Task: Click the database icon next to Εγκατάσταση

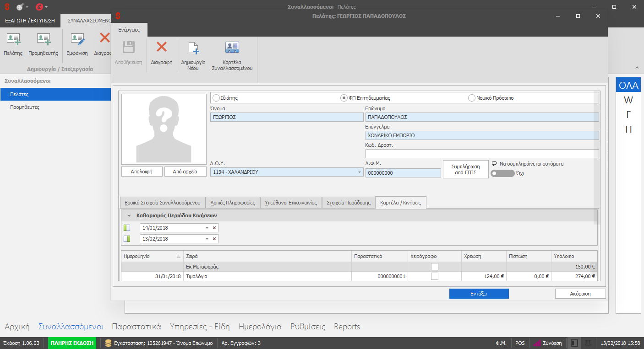Action: (108, 343)
